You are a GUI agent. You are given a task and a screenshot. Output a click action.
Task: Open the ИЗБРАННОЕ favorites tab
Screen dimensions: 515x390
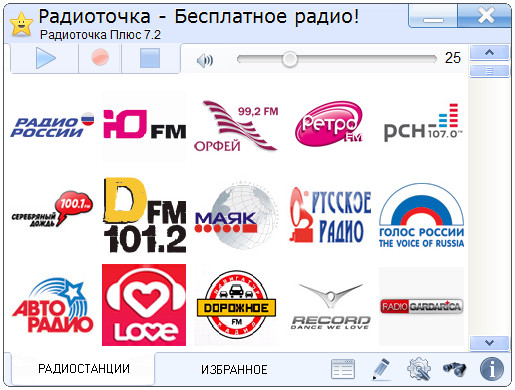click(234, 369)
